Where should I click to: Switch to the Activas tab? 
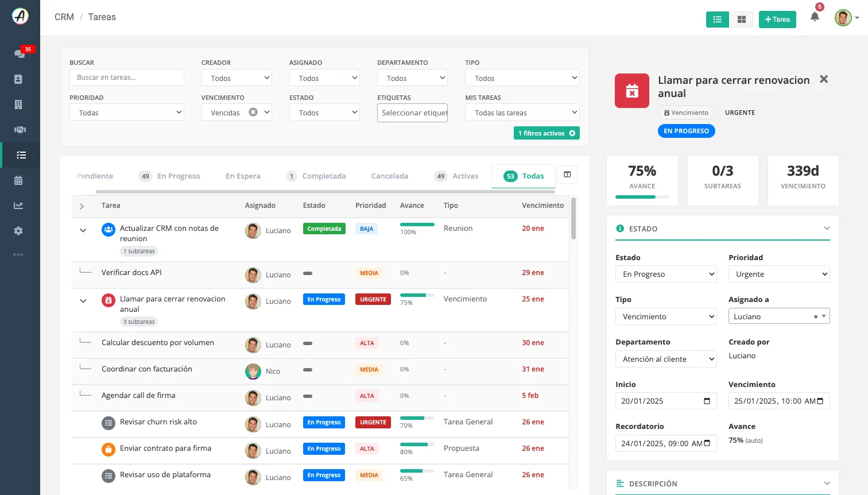coord(456,176)
